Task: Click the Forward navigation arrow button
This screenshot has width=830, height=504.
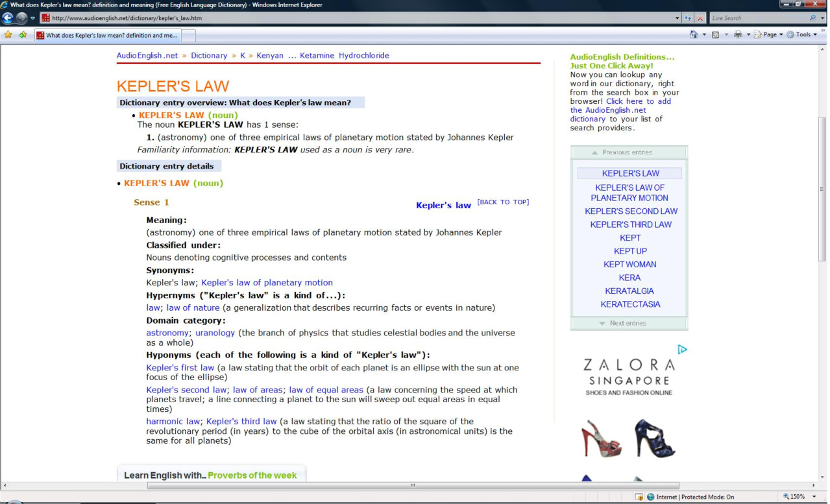Action: click(23, 18)
